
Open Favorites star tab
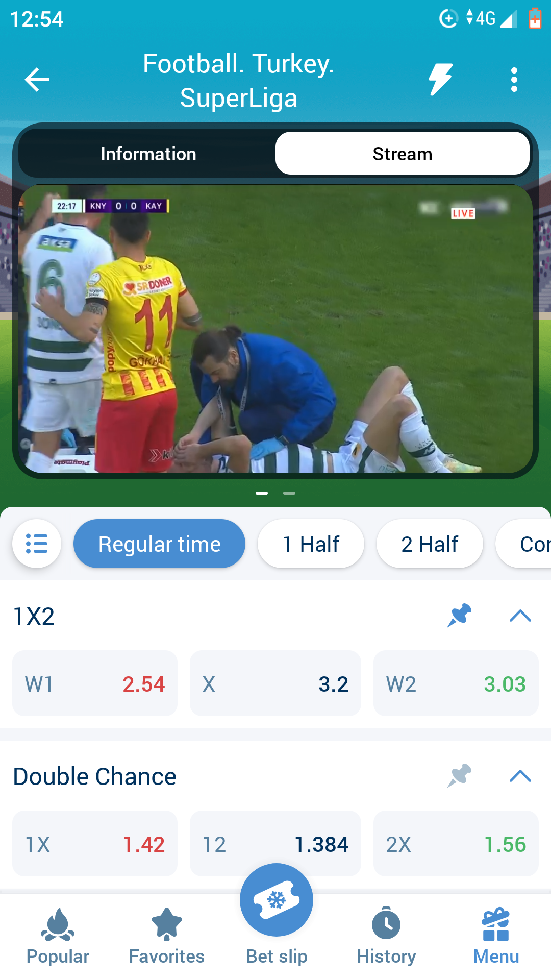167,937
